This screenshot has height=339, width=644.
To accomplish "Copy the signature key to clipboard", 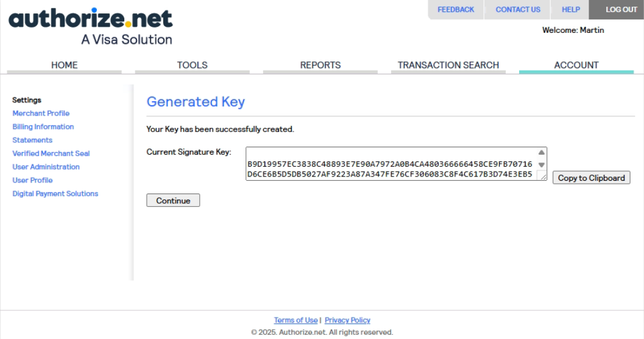I will pos(591,178).
